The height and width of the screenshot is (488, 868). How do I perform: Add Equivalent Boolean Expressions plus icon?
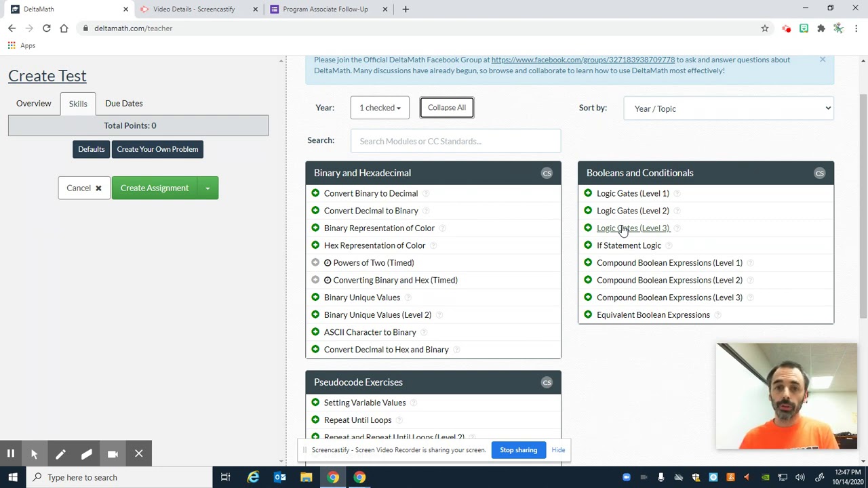click(588, 314)
